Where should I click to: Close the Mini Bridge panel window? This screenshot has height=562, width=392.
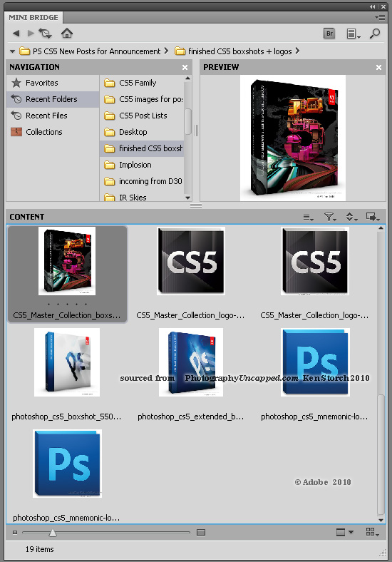383,6
